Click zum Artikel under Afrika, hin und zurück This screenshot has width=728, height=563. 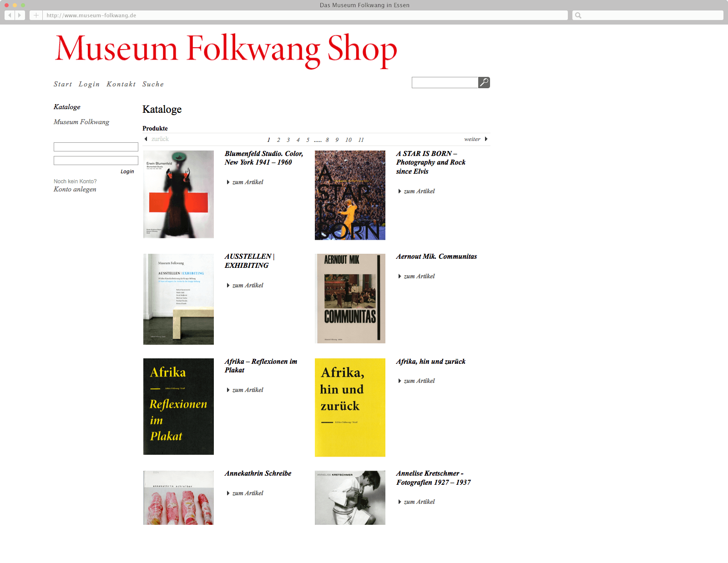pos(420,381)
